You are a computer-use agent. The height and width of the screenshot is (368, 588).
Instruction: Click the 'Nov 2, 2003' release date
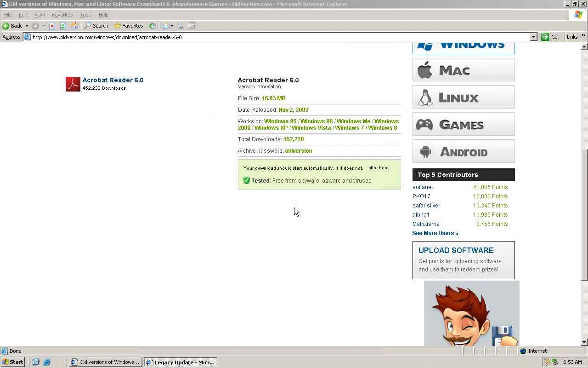click(x=294, y=110)
